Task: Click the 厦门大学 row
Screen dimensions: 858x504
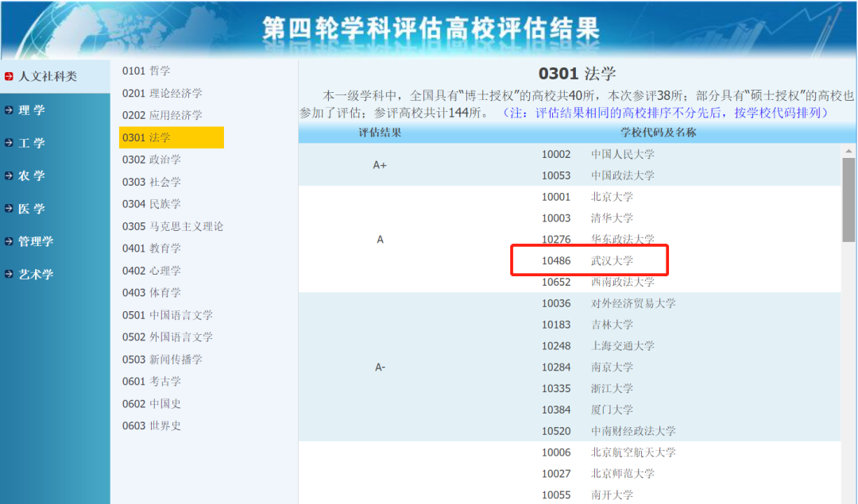Action: click(x=587, y=410)
